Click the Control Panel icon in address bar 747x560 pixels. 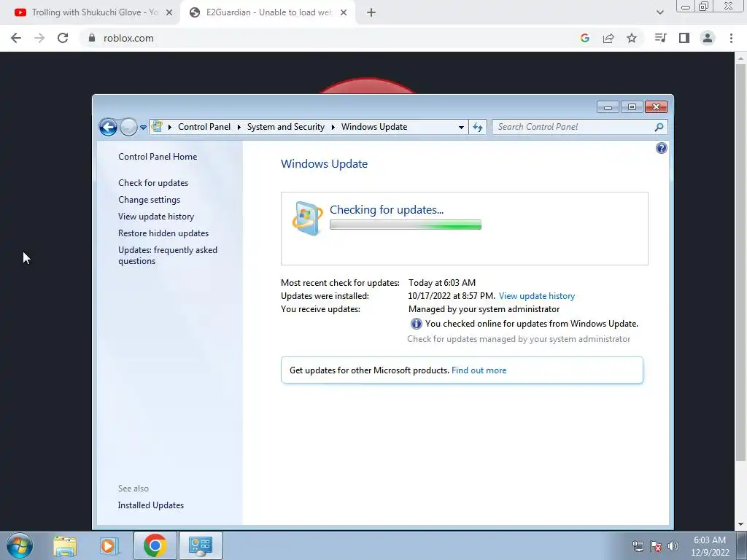click(x=157, y=127)
